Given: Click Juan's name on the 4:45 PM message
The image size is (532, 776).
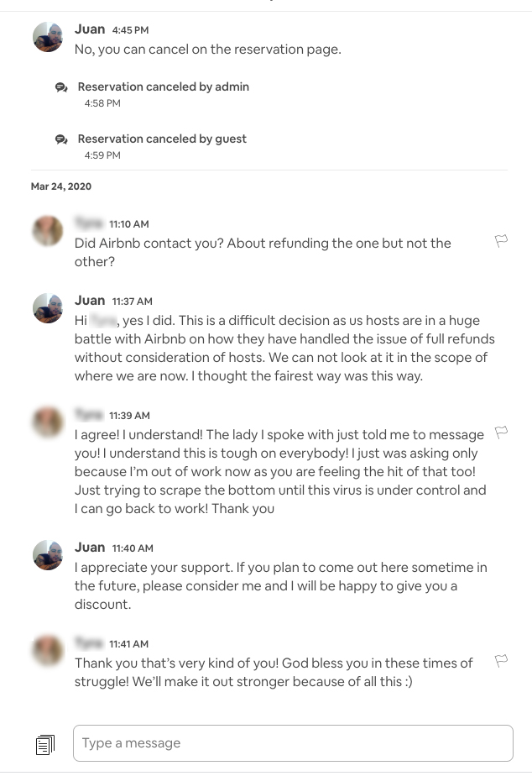Looking at the screenshot, I should [90, 29].
